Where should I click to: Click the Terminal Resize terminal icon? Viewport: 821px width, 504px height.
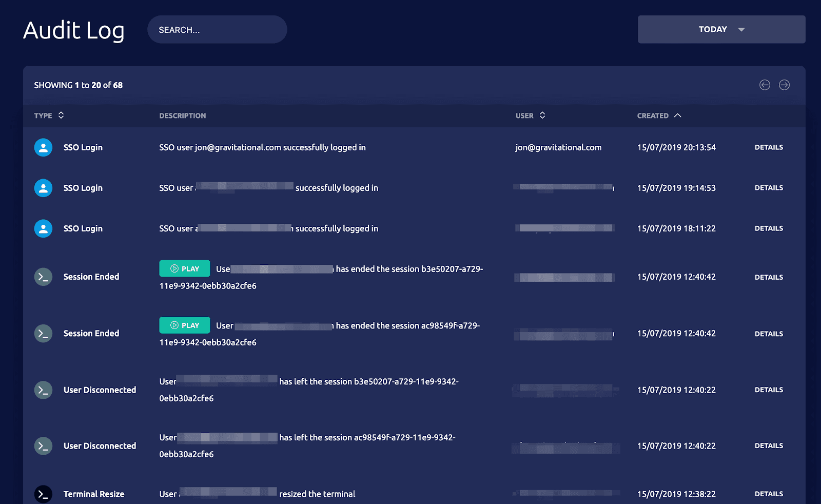point(43,494)
